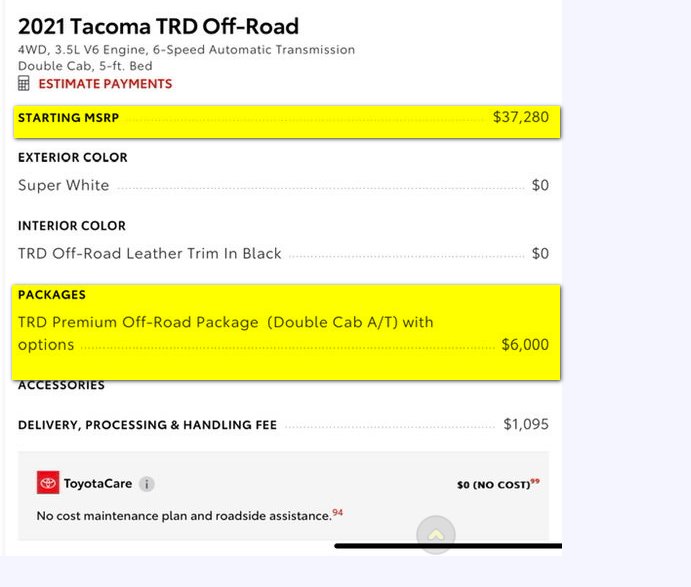
Task: Click the ToyotaCare label text
Action: point(98,483)
